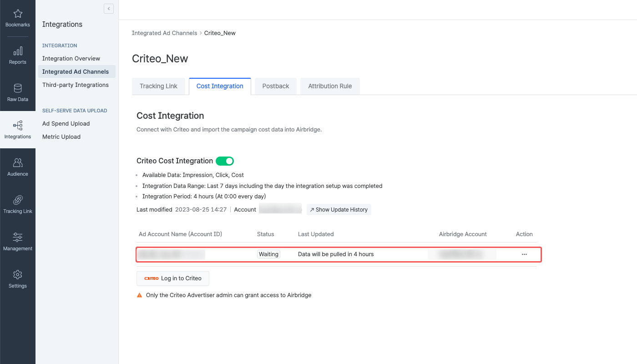Select the Attribution Rule tab
Screen dimensions: 637x364
[329, 86]
